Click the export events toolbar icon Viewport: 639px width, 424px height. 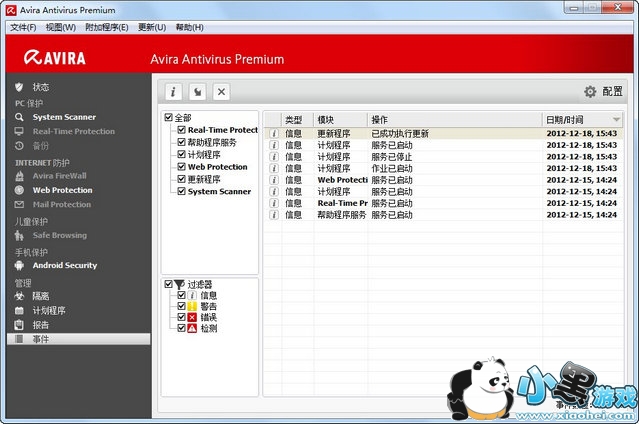[197, 92]
